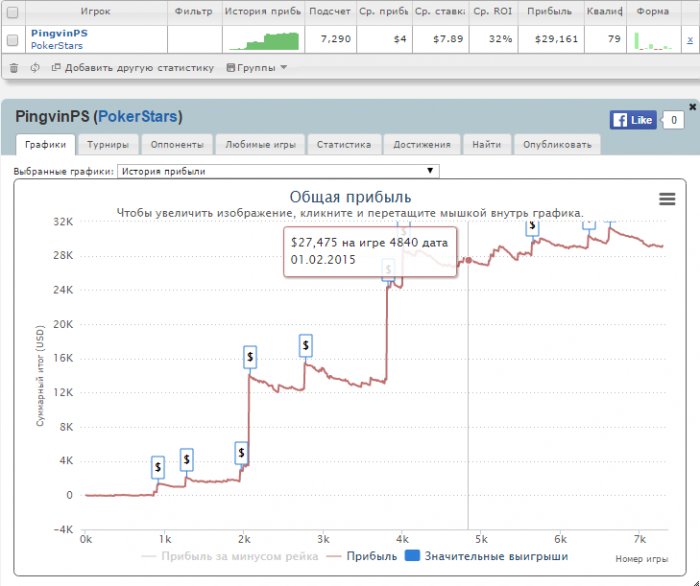Click the $29,161 profit cell
The height and width of the screenshot is (586, 700).
tap(556, 39)
